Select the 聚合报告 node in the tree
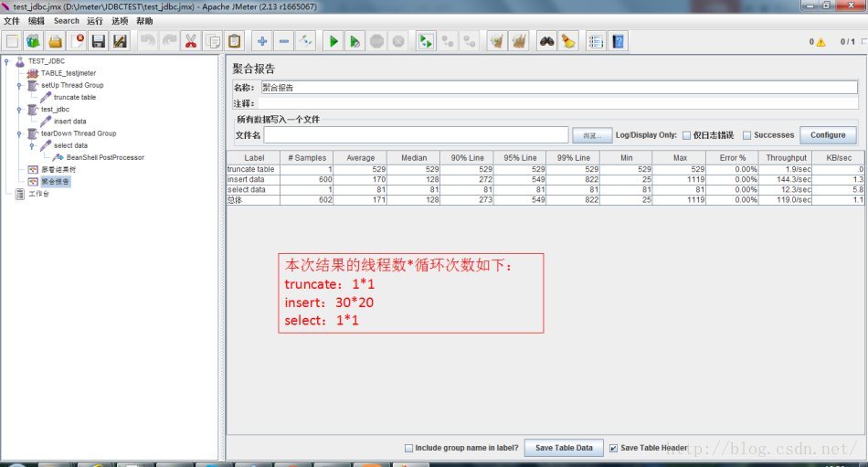Image resolution: width=868 pixels, height=467 pixels. [x=56, y=182]
